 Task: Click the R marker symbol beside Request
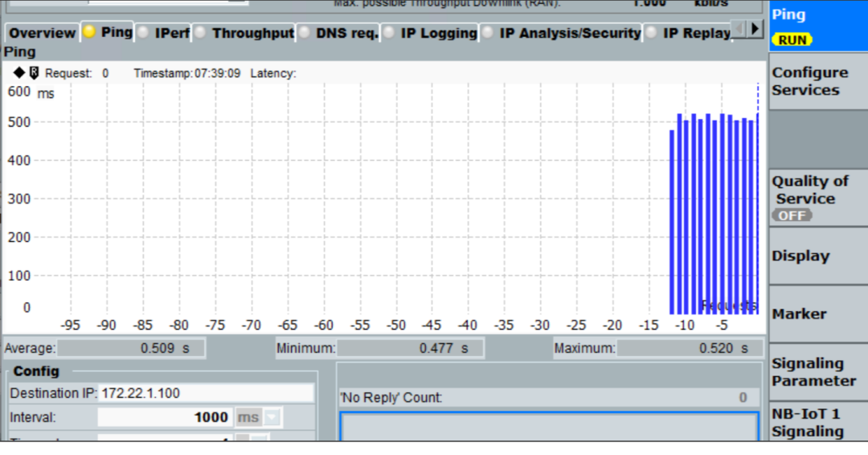coord(35,73)
